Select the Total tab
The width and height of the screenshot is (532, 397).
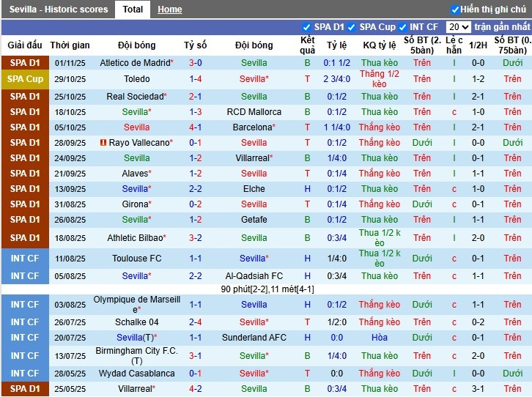coord(133,10)
